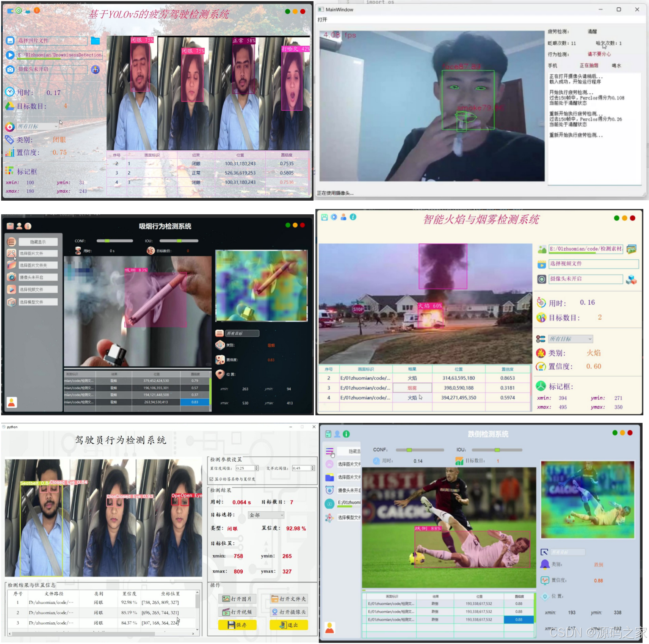This screenshot has height=644, width=649.
Task: Click the green gear icon in fatigue driving window
Action: [x=18, y=11]
